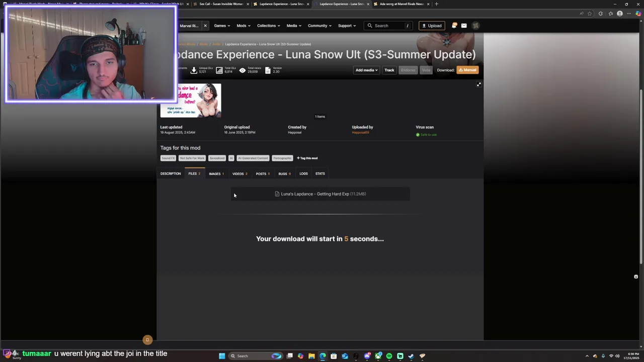Image resolution: width=644 pixels, height=362 pixels.
Task: Open browser settings ellipsis menu
Action: click(629, 14)
